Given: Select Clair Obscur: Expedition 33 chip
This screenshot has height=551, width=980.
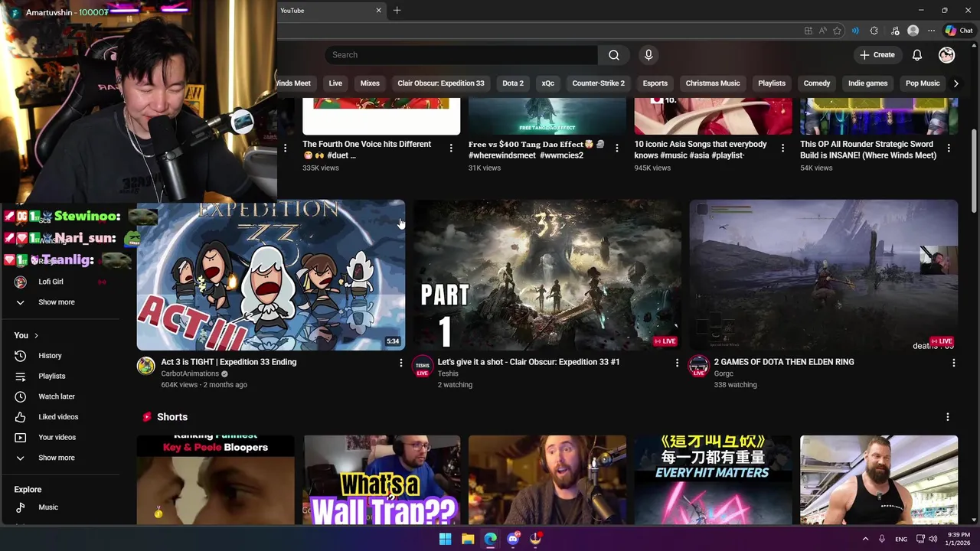Looking at the screenshot, I should (441, 83).
